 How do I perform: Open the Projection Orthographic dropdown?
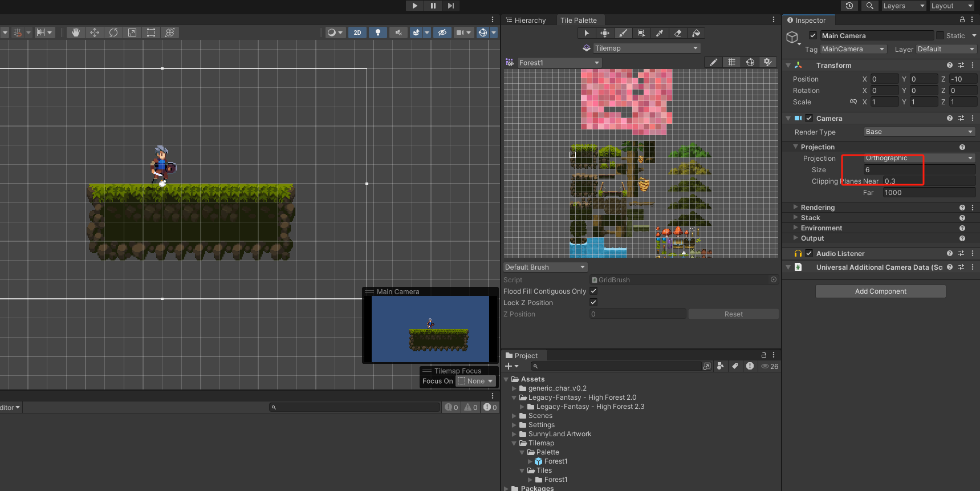(920, 158)
